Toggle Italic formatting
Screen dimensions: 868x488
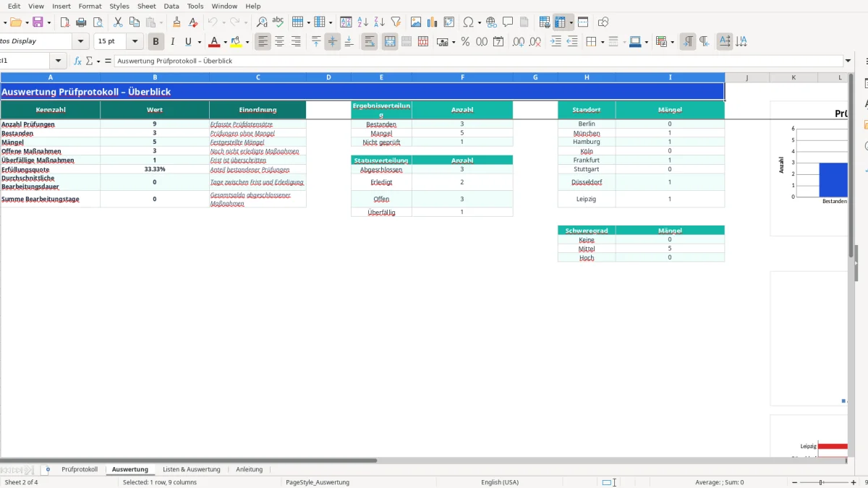click(x=172, y=42)
